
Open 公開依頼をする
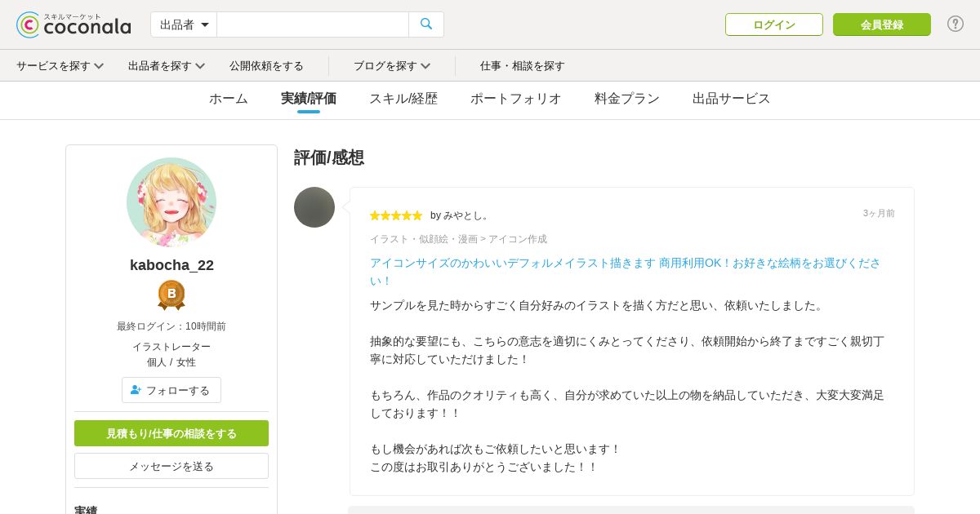pos(266,65)
